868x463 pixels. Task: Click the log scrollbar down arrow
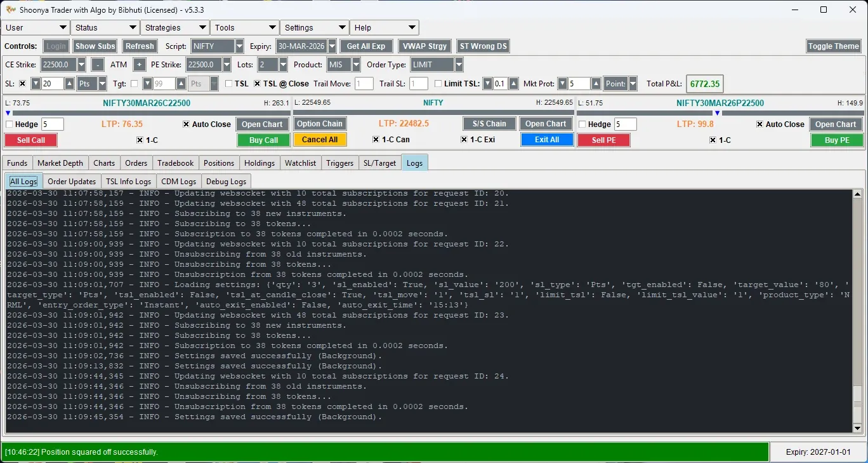pos(857,428)
